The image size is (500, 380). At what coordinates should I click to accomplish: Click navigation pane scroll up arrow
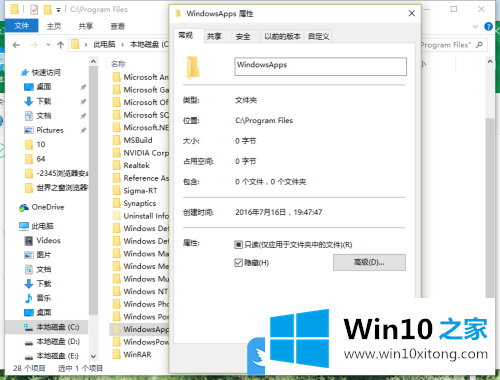click(93, 61)
